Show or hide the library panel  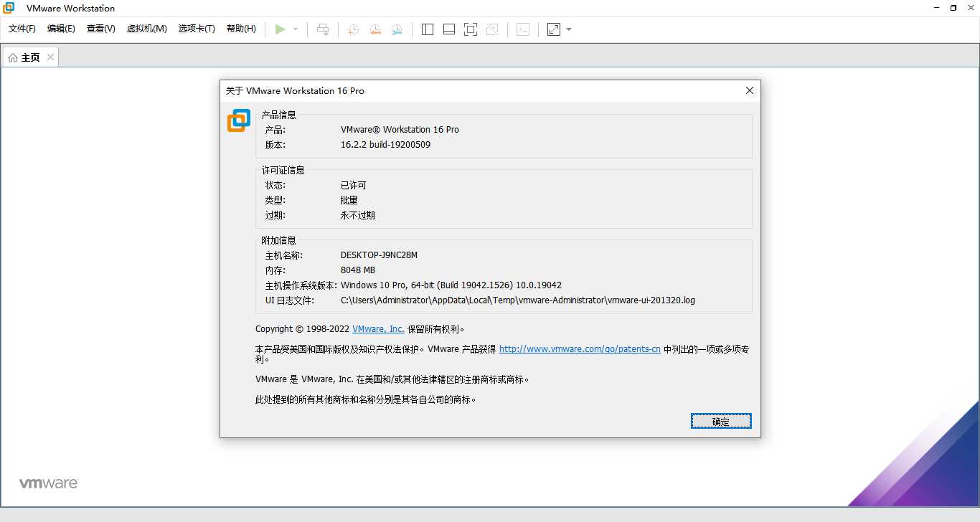(427, 29)
